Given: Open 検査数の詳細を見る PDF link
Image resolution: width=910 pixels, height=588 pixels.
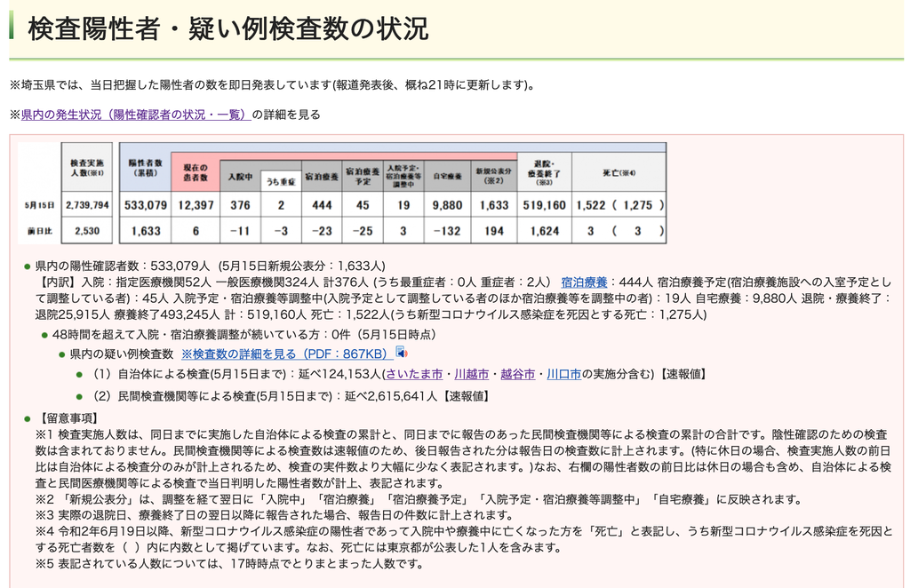Looking at the screenshot, I should 289,354.
